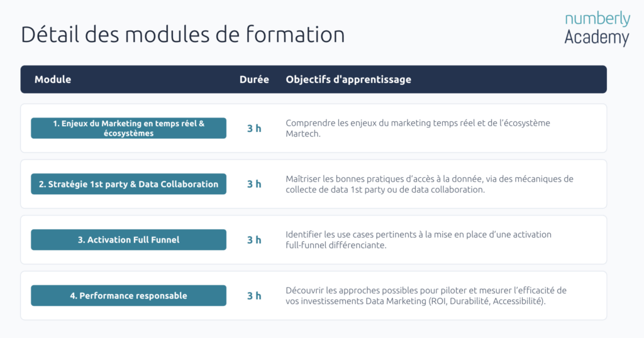Click the 'Durée' column header
The width and height of the screenshot is (644, 338).
(x=254, y=79)
